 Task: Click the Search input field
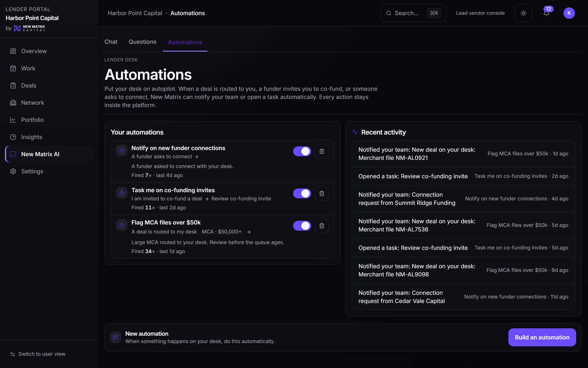tap(413, 13)
